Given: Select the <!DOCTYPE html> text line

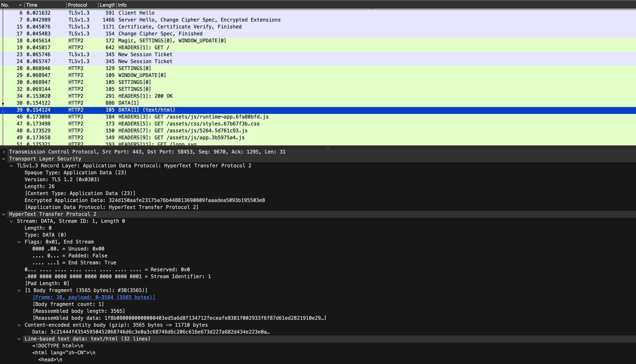Looking at the screenshot, I should [x=58, y=346].
